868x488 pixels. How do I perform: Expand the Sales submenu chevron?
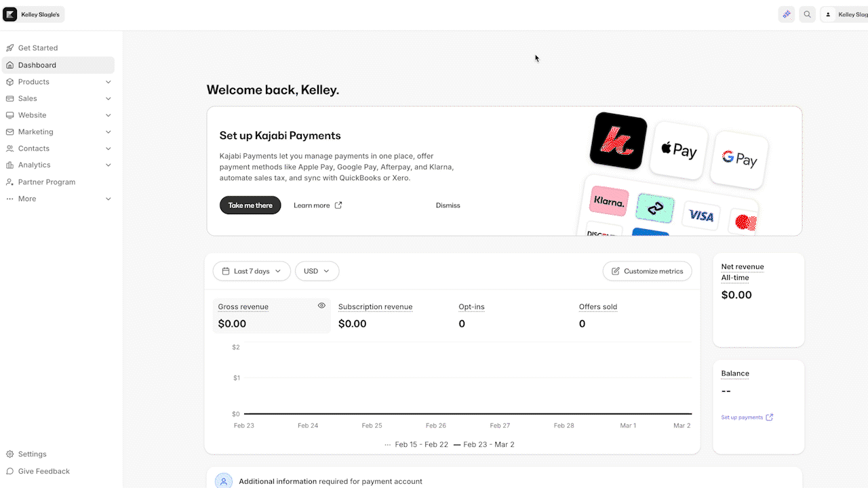pos(108,98)
